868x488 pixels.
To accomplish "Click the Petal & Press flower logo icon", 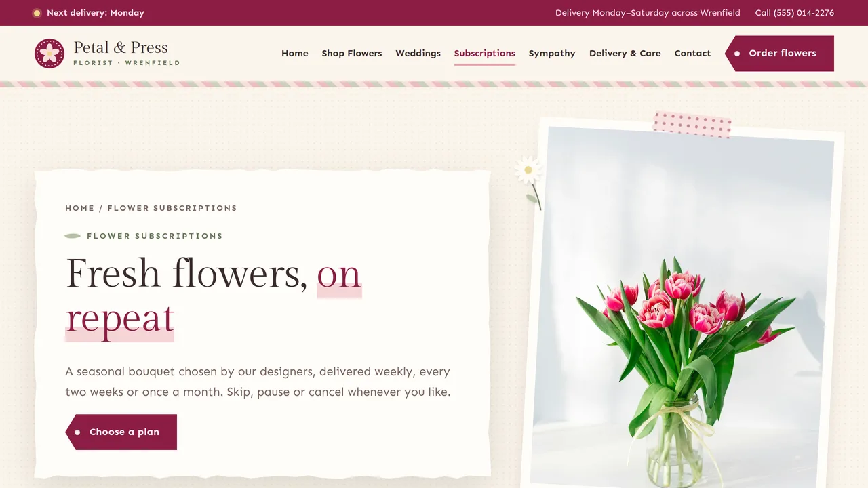I will tap(50, 54).
